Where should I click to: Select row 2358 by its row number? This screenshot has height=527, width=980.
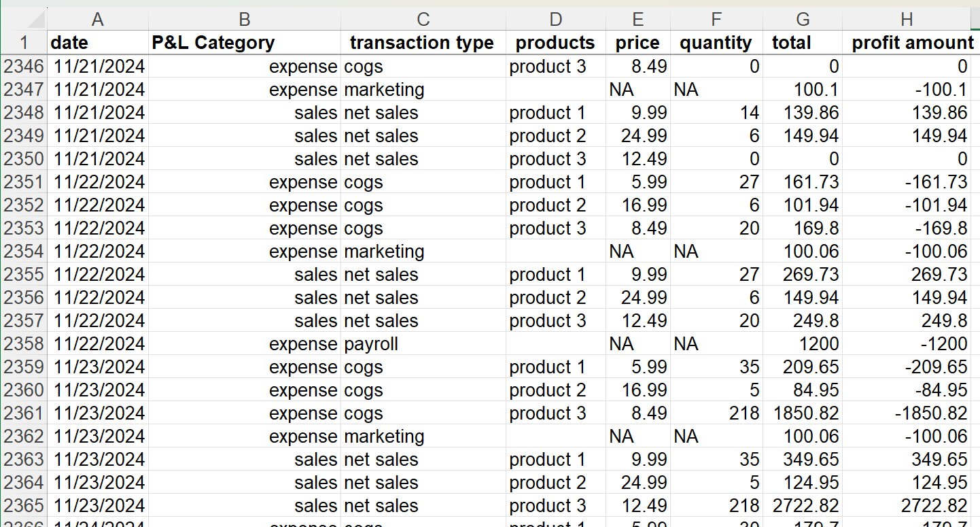(x=22, y=343)
